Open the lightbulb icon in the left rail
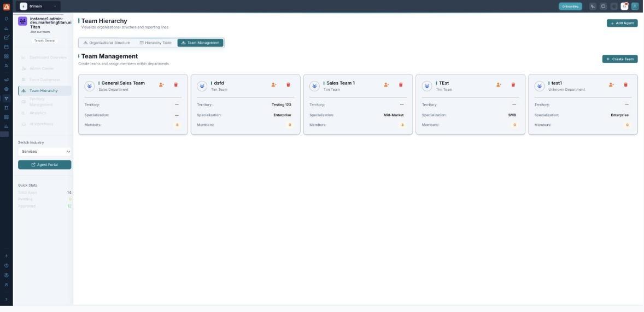This screenshot has width=644, height=312. pos(6,19)
